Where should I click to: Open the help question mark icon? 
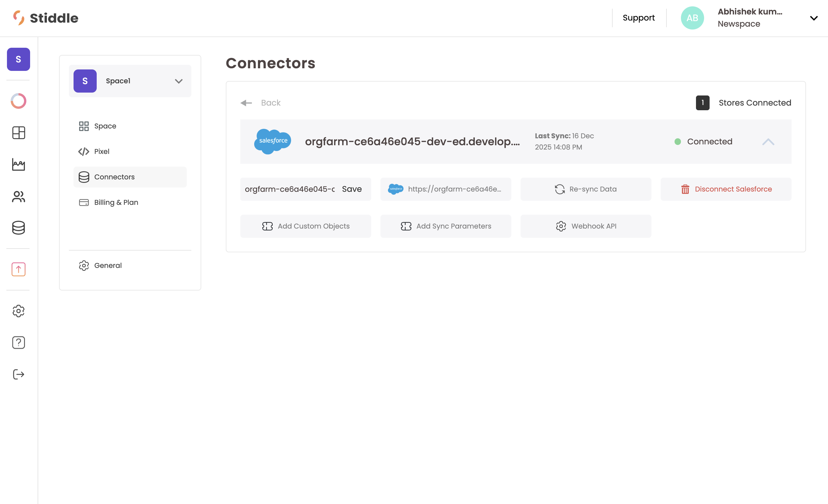pos(19,343)
